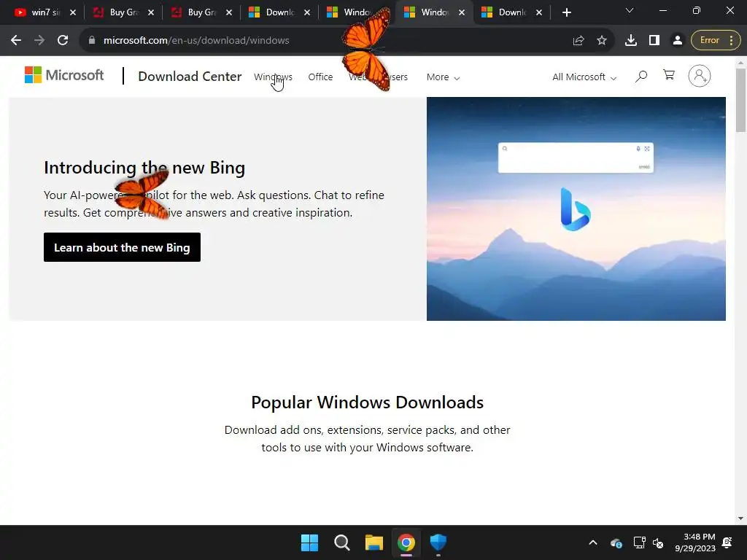Open a new tab with the plus icon
Screen dimensions: 747x560
(x=566, y=12)
